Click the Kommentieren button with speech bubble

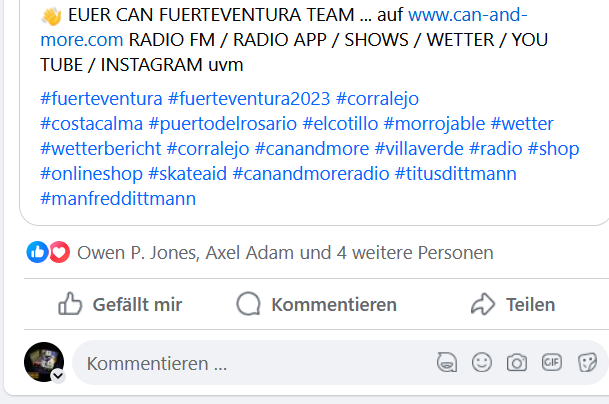pyautogui.click(x=317, y=304)
